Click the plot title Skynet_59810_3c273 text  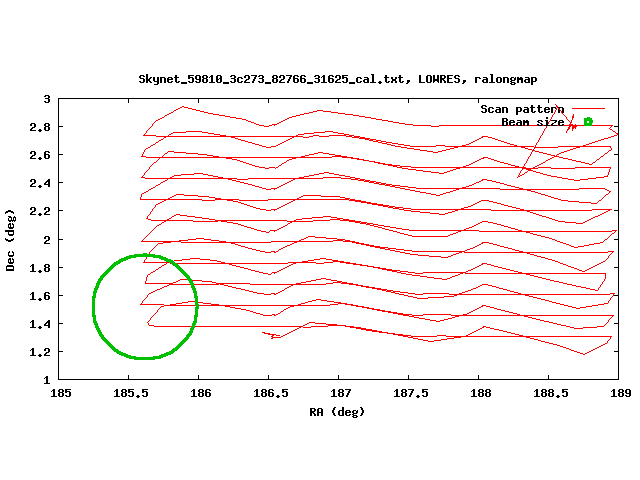pos(338,79)
